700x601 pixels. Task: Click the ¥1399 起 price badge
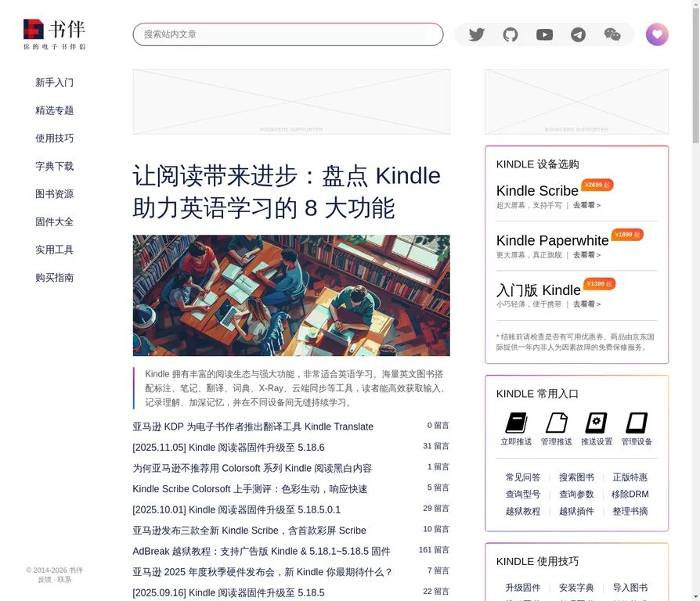coord(599,284)
